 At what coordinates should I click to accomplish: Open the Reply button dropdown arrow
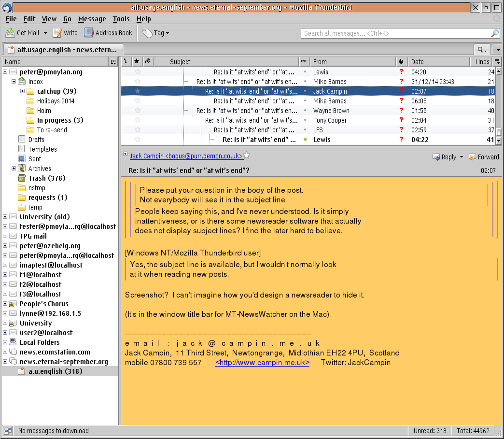461,157
